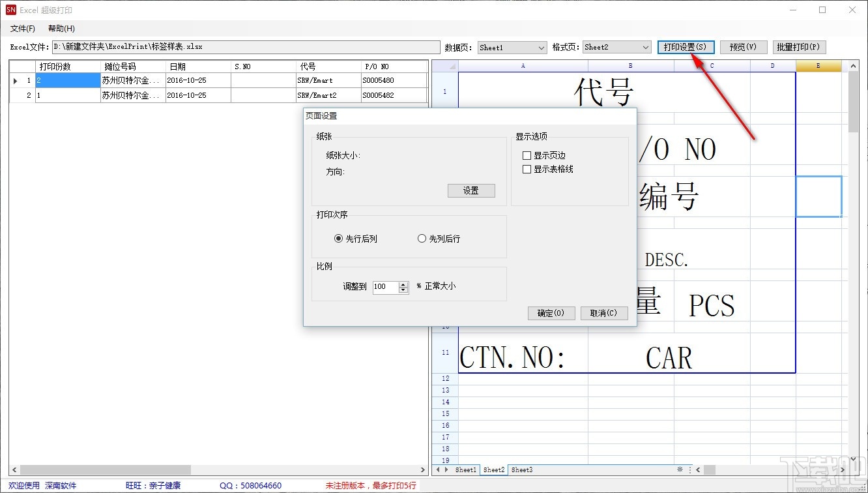Switch to the Sheet2 tab
This screenshot has width=868, height=493.
[x=493, y=470]
